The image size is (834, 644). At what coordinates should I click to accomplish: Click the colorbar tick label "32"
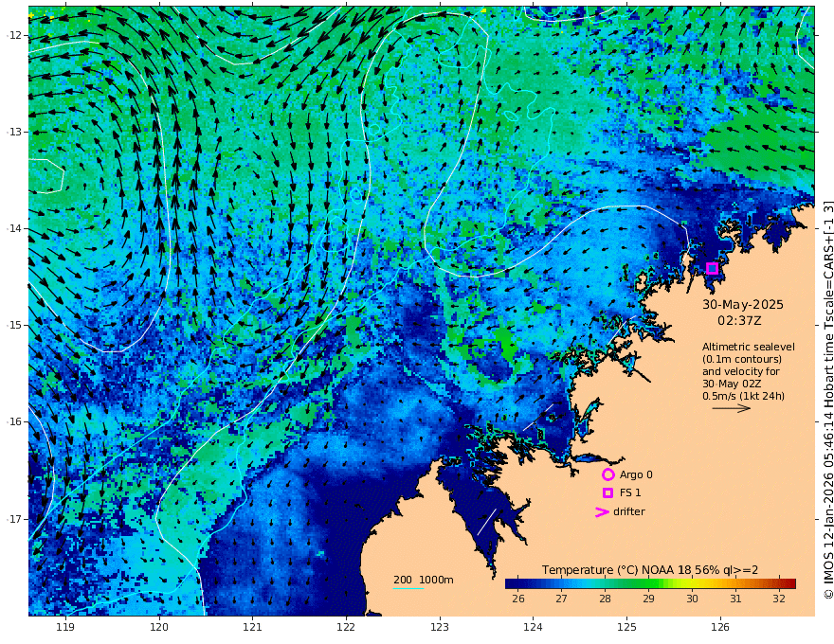(779, 599)
